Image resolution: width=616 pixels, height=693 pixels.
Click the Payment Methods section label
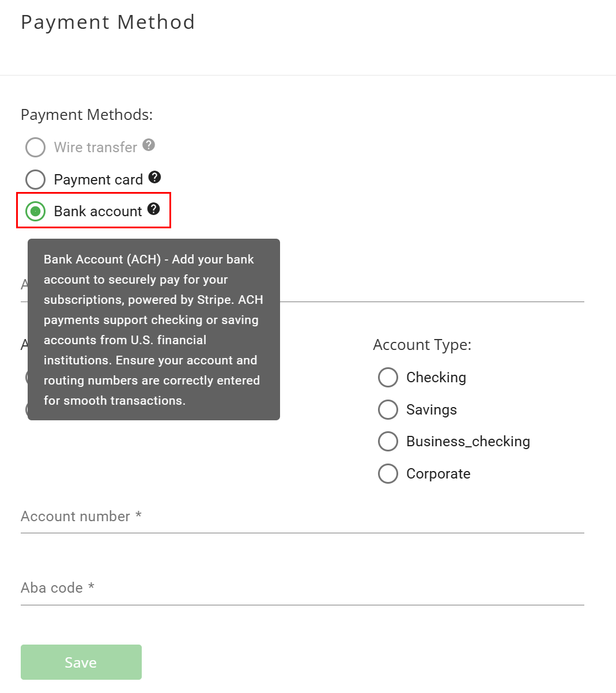[x=86, y=114]
